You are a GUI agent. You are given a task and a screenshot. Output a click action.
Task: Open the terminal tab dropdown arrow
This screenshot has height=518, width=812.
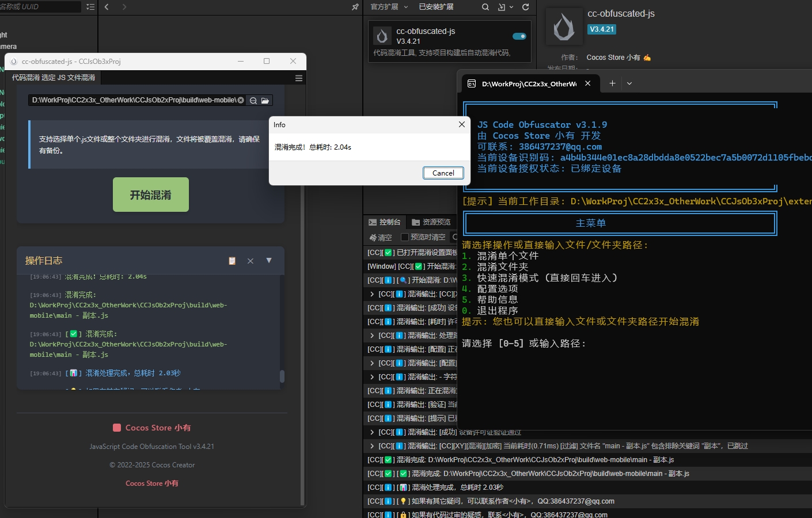(x=629, y=83)
